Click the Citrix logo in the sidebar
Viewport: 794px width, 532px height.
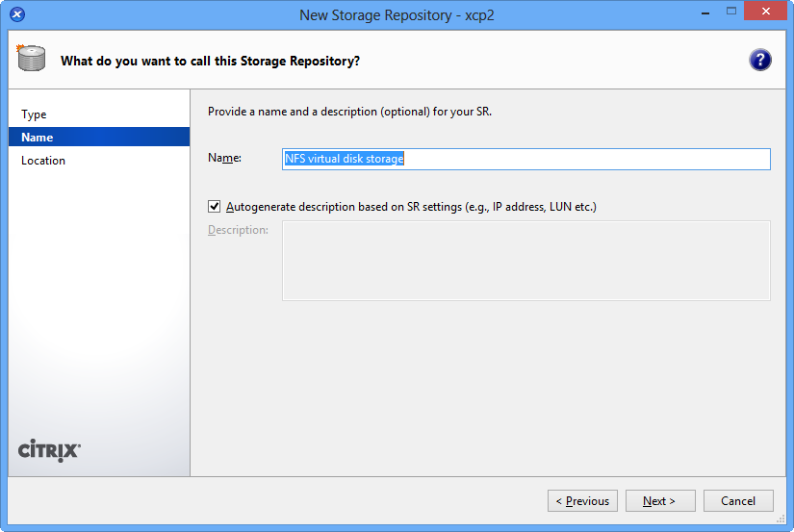[50, 450]
